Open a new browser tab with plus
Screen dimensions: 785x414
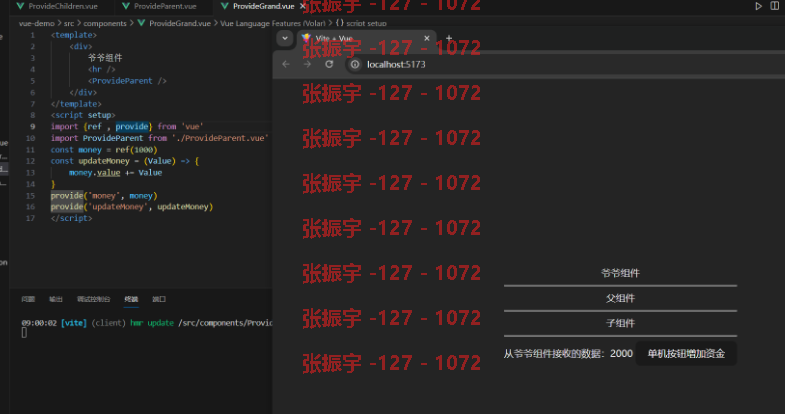(449, 38)
